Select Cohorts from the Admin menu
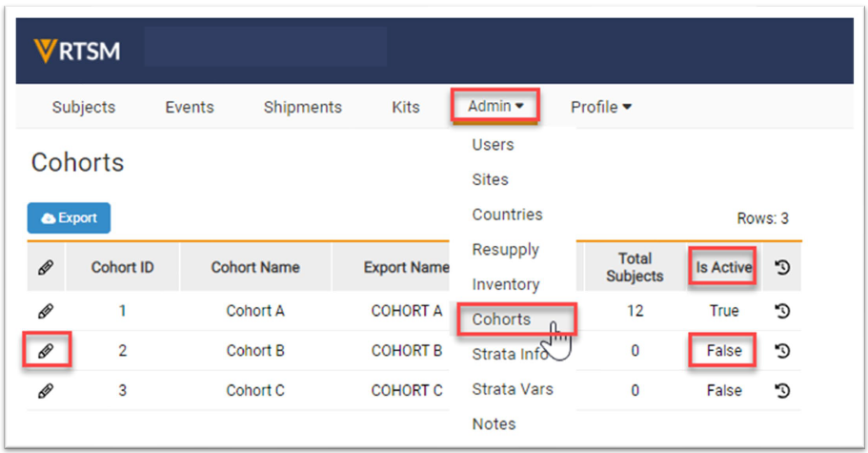The height and width of the screenshot is (453, 868). (501, 319)
